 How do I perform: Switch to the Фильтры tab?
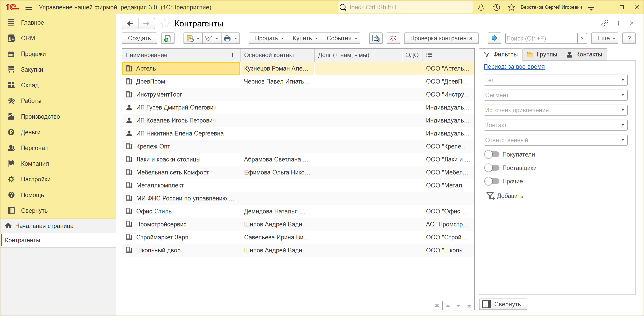point(501,55)
